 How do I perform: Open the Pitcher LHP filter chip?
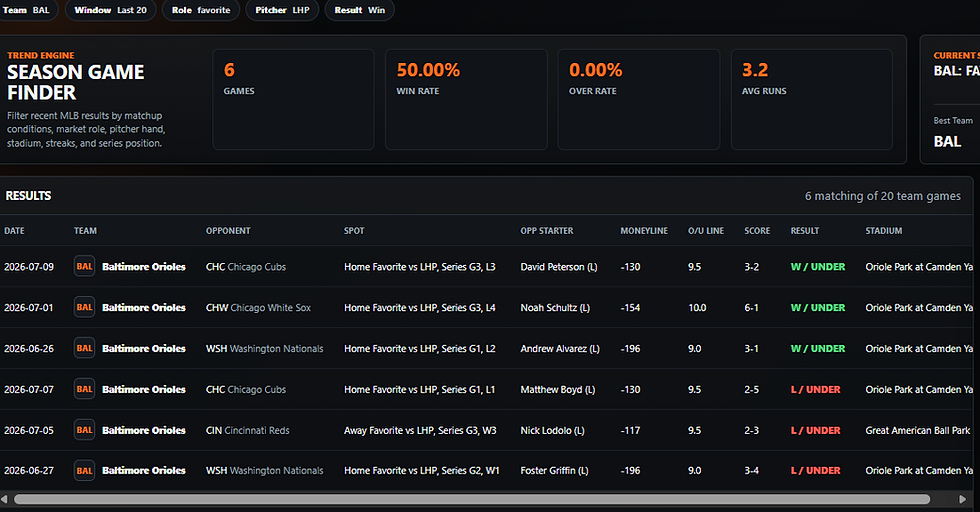pos(282,10)
